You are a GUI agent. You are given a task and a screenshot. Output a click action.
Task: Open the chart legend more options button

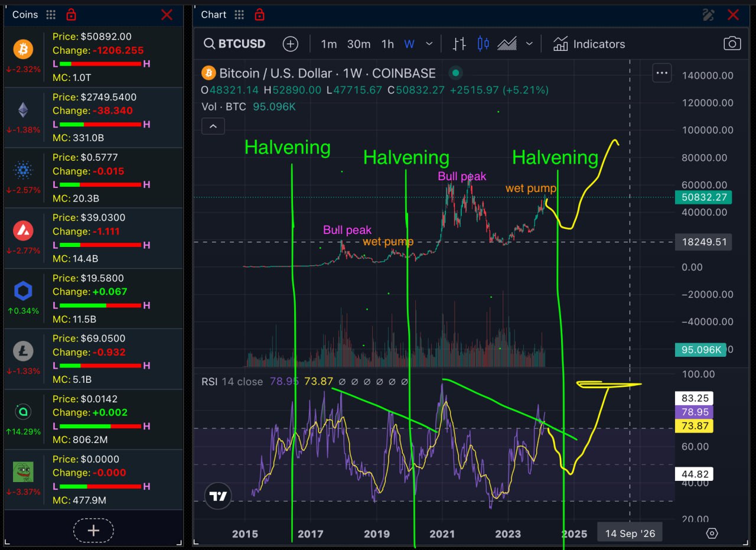661,73
